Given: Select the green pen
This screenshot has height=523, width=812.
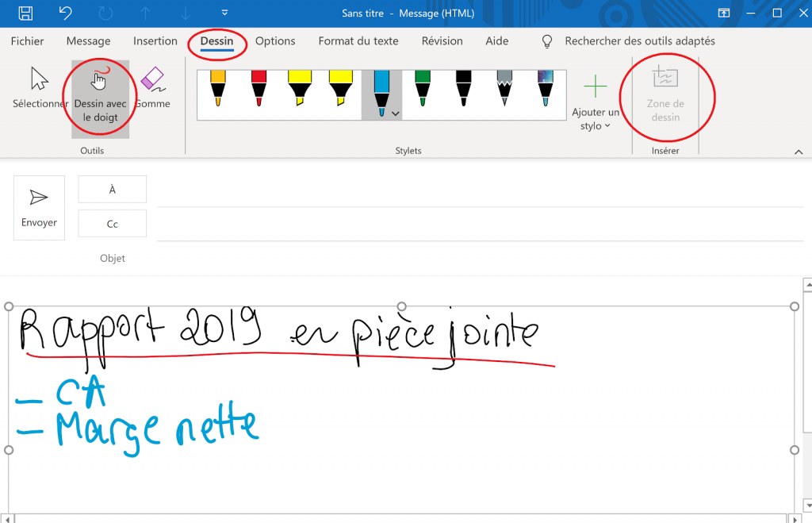Looking at the screenshot, I should tap(423, 88).
